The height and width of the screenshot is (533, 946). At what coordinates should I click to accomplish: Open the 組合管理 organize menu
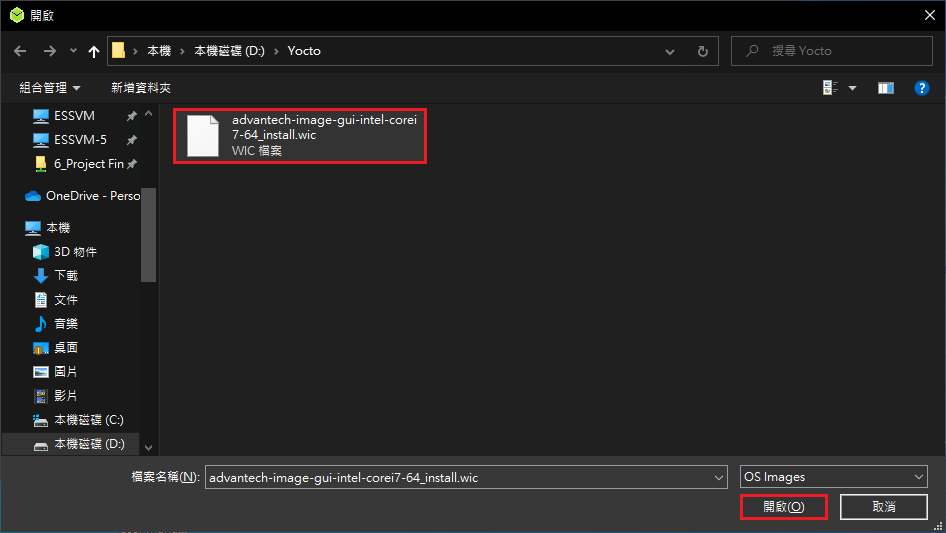(x=50, y=88)
